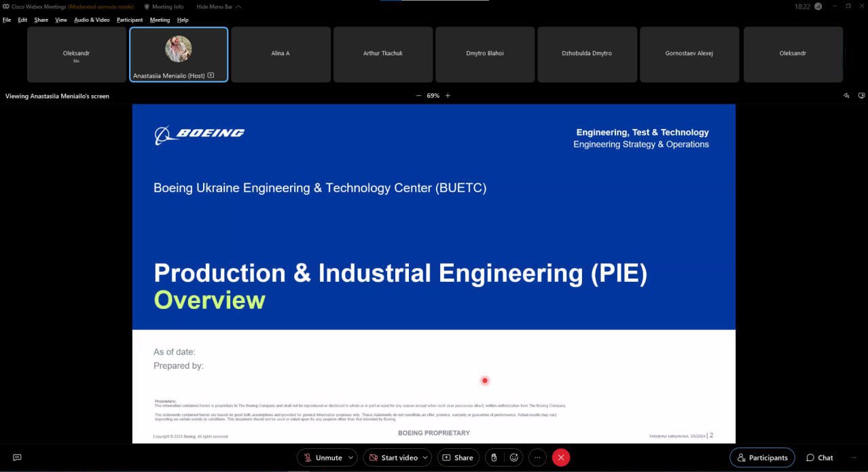
Task: Open the emoji reactions icon
Action: (x=514, y=458)
